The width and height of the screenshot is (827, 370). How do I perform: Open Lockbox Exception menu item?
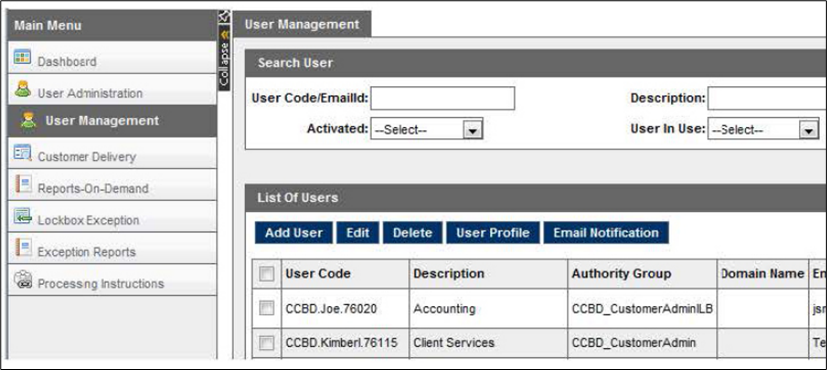click(x=112, y=216)
